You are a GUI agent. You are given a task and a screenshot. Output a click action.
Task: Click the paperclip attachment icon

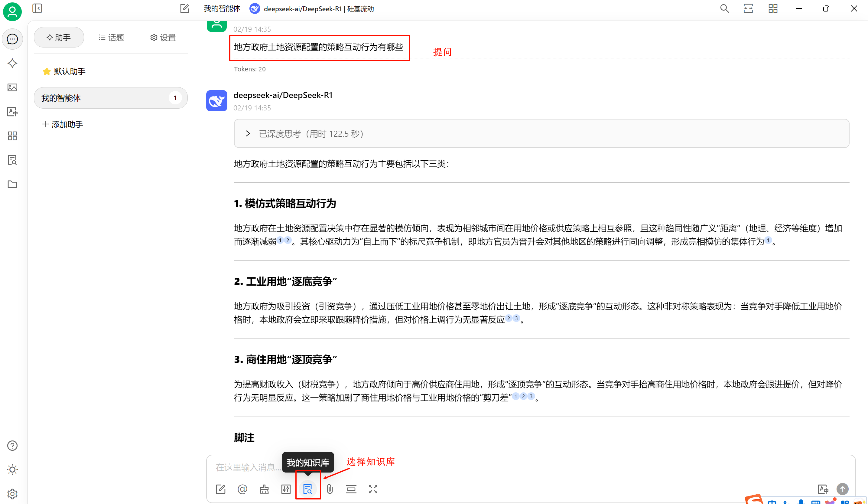click(x=330, y=489)
